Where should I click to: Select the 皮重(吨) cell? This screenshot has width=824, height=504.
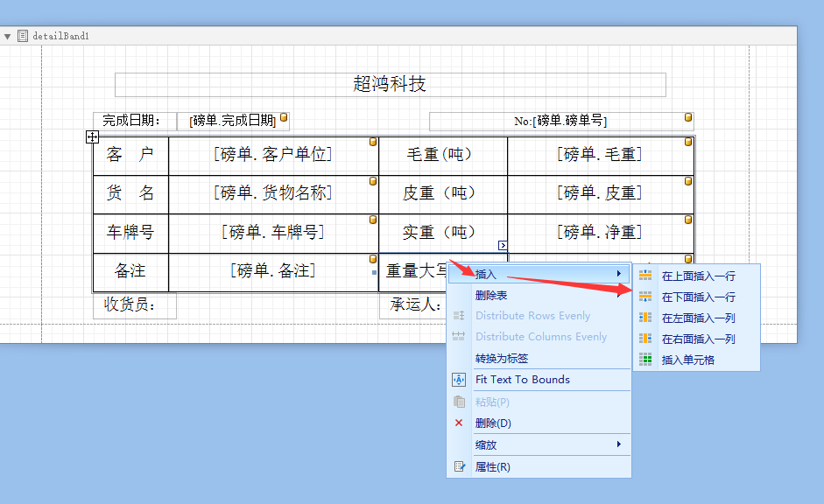(443, 195)
